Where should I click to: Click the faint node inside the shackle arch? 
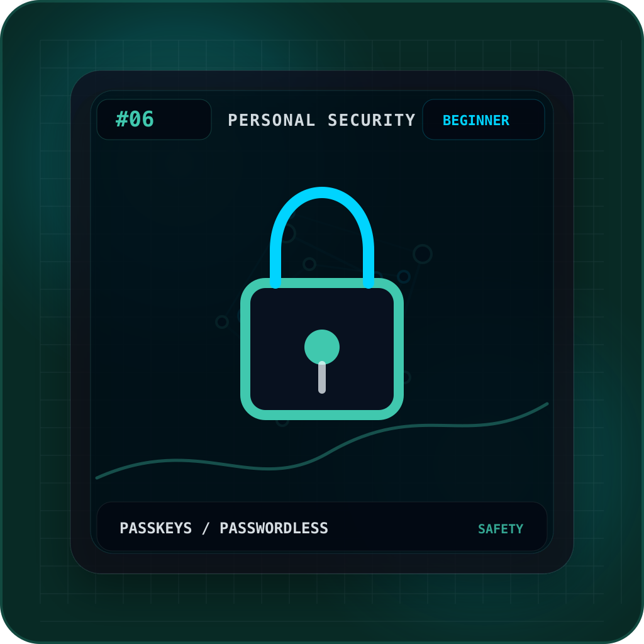point(309,264)
